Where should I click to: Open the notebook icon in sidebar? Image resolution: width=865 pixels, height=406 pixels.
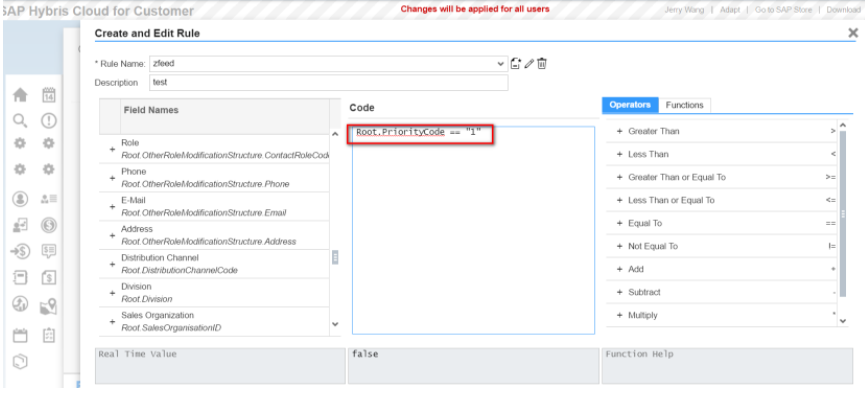(20, 277)
